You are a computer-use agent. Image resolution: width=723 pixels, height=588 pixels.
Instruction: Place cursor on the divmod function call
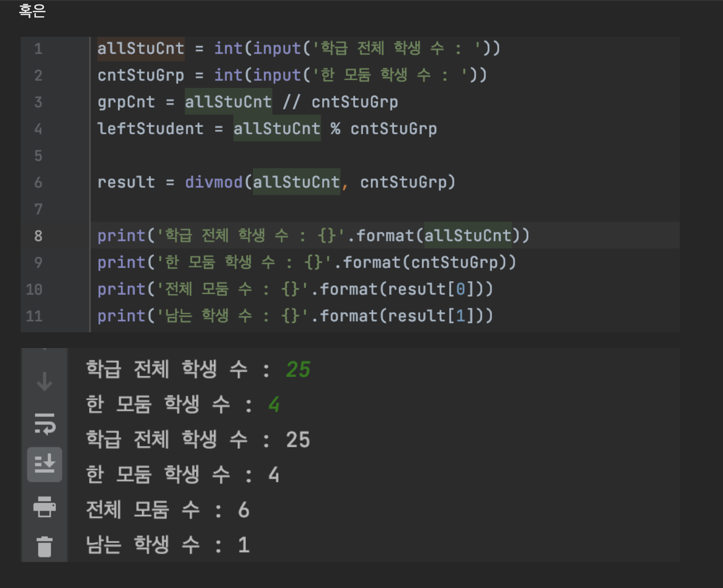213,182
